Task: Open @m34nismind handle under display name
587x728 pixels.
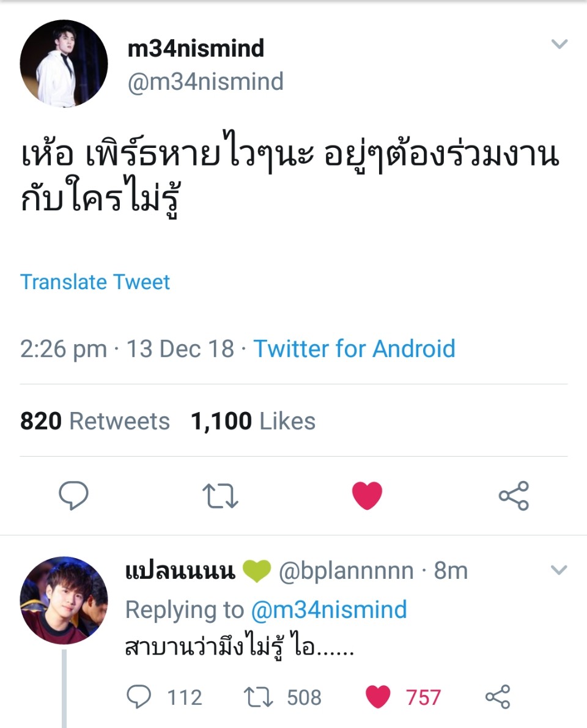Action: (205, 81)
